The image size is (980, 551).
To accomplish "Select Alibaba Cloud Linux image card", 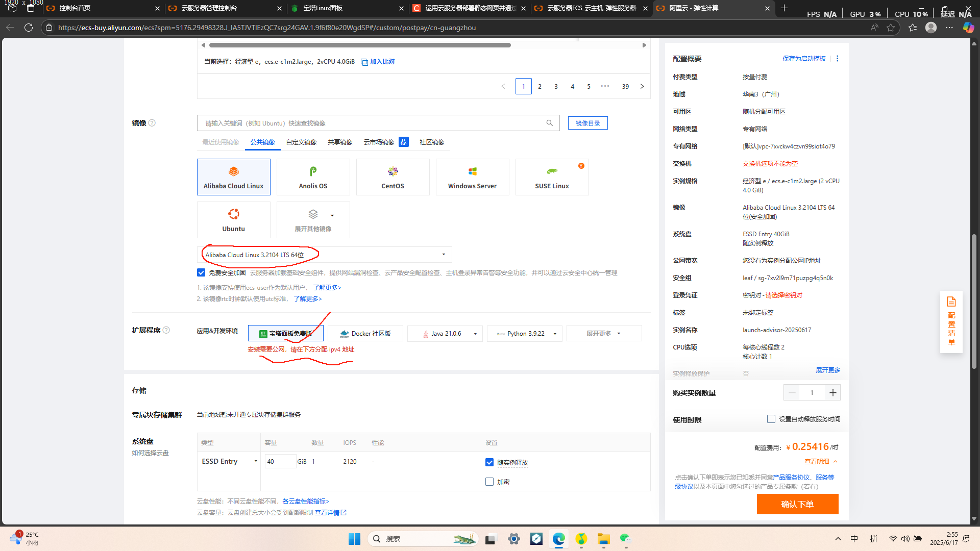I will pos(234,177).
